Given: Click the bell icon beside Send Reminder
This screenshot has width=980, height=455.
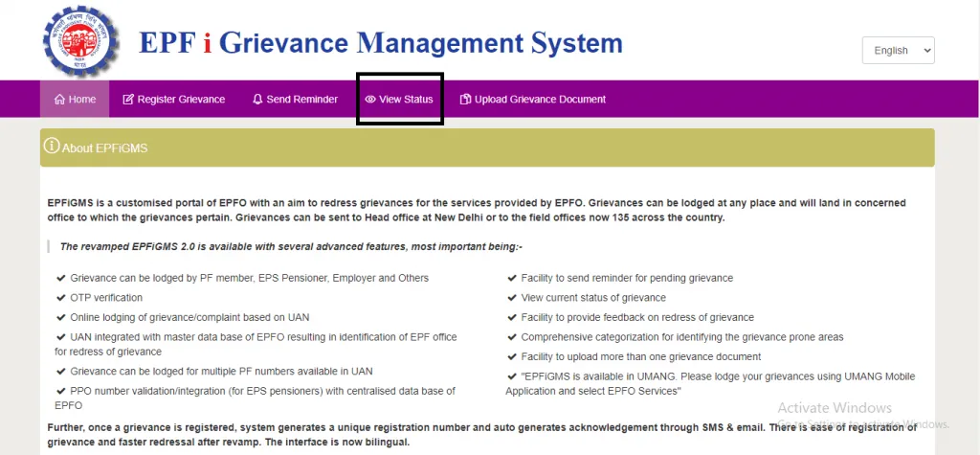Looking at the screenshot, I should (257, 100).
